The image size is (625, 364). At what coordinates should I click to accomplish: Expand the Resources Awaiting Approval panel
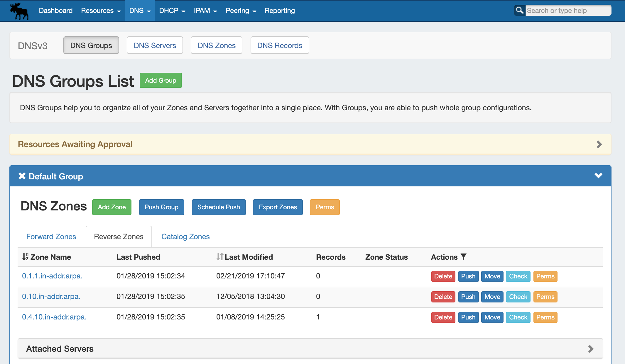pyautogui.click(x=599, y=144)
